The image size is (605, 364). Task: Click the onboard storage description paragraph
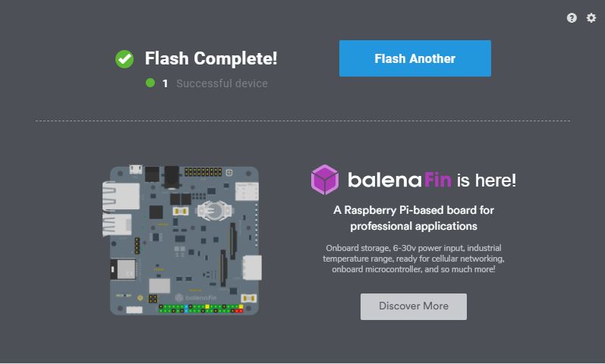pyautogui.click(x=414, y=259)
